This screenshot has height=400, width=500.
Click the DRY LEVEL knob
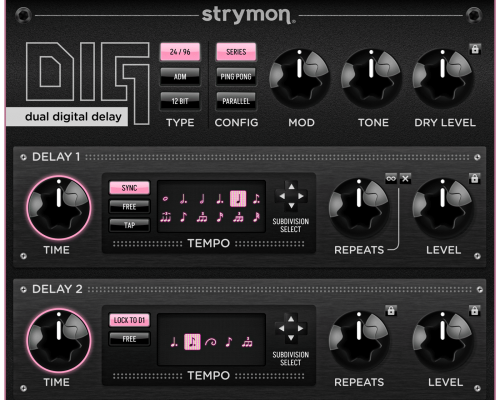point(443,79)
